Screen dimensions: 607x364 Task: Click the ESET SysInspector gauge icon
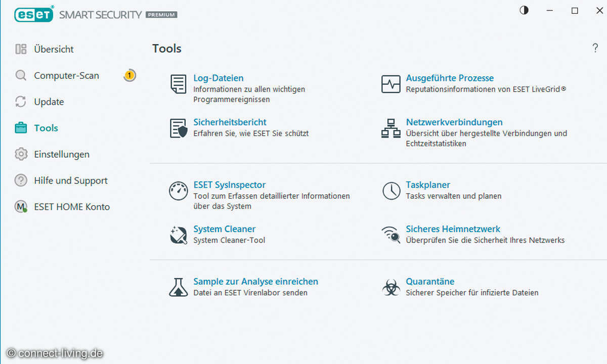[x=178, y=191]
